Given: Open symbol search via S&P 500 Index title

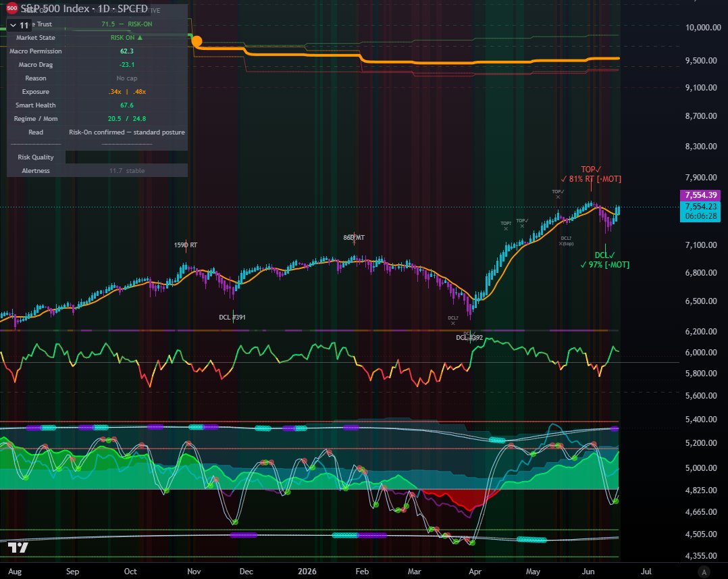Looking at the screenshot, I should pos(84,9).
